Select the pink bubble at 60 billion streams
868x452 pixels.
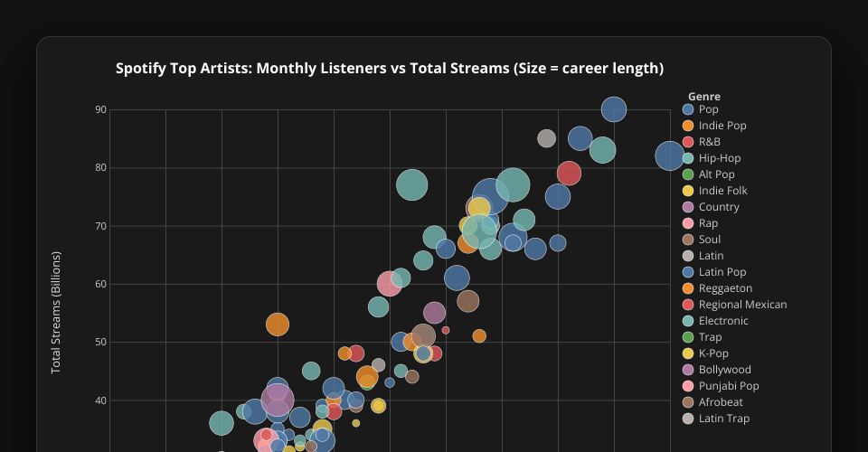[390, 284]
